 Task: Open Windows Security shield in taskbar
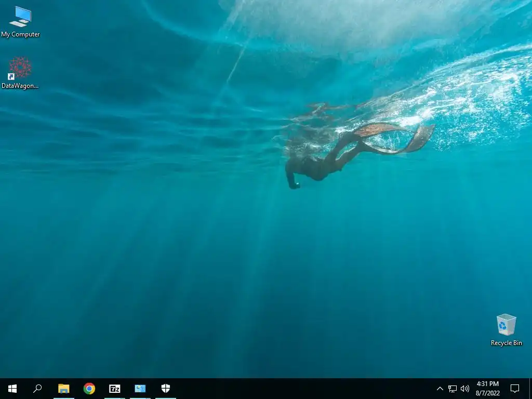(166, 389)
